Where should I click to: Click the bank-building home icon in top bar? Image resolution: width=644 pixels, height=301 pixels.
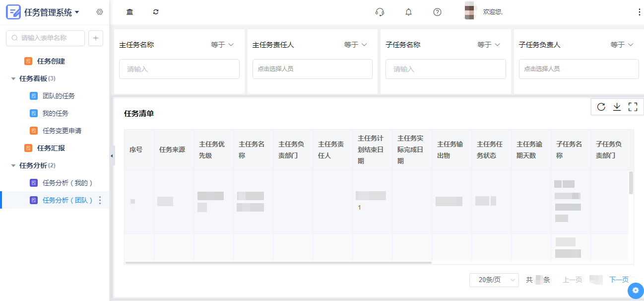(x=130, y=12)
